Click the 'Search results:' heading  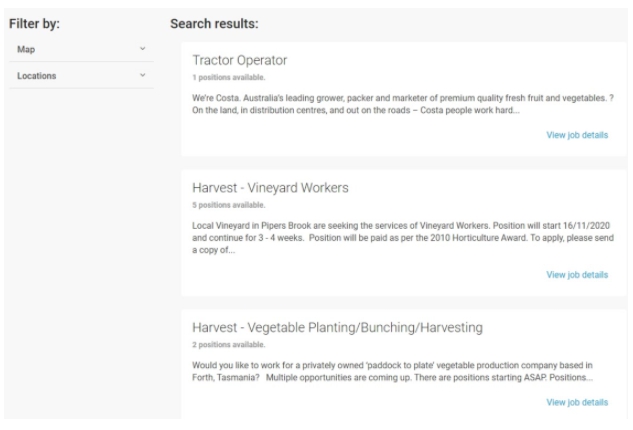[214, 24]
